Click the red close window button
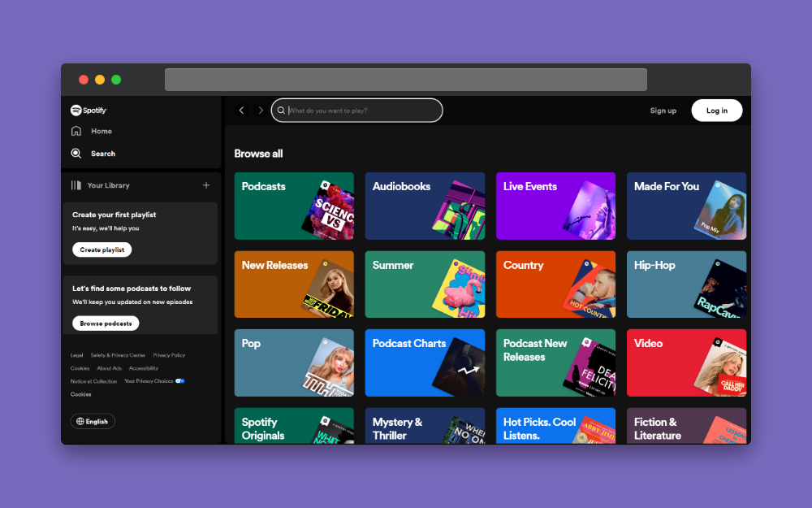The height and width of the screenshot is (508, 812). (84, 80)
